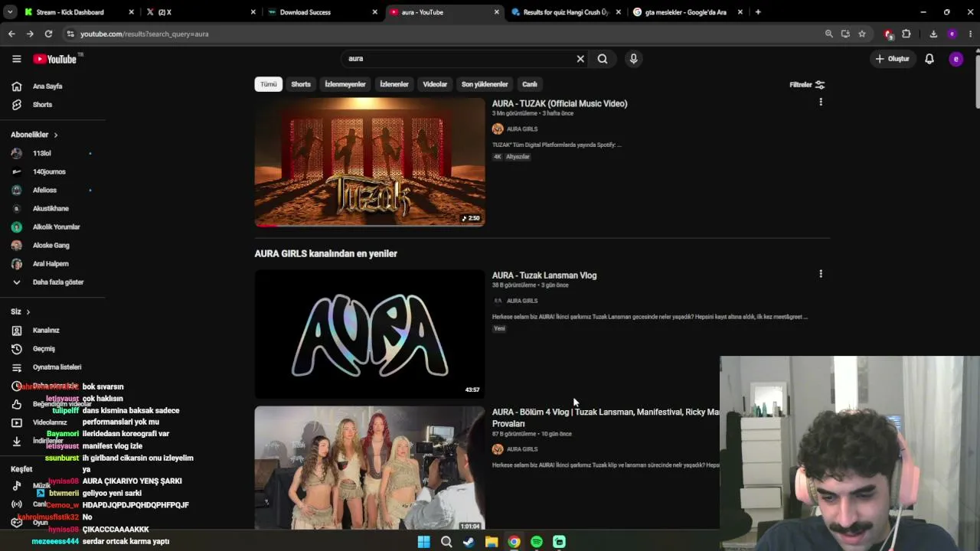Start voice search with the microphone icon
The image size is (980, 551).
click(633, 59)
